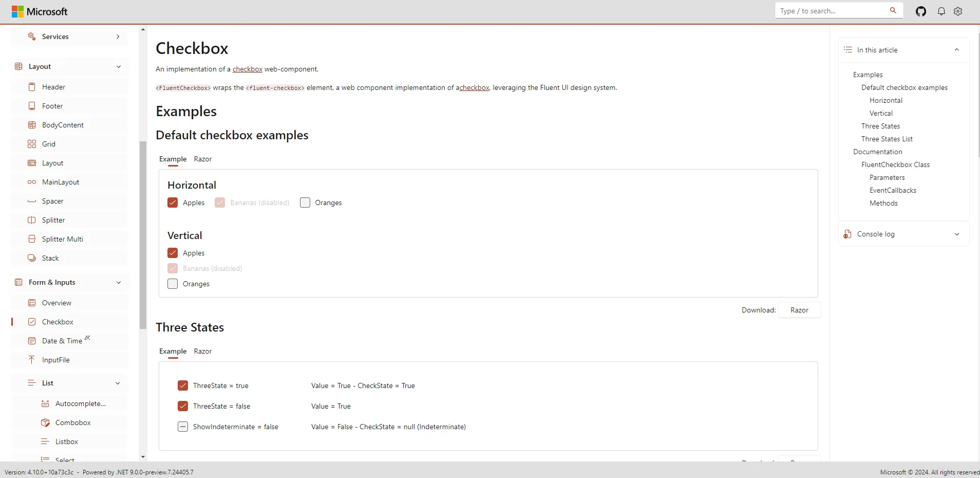This screenshot has height=478, width=980.
Task: Check horizontal Oranges checkbox
Action: [305, 203]
